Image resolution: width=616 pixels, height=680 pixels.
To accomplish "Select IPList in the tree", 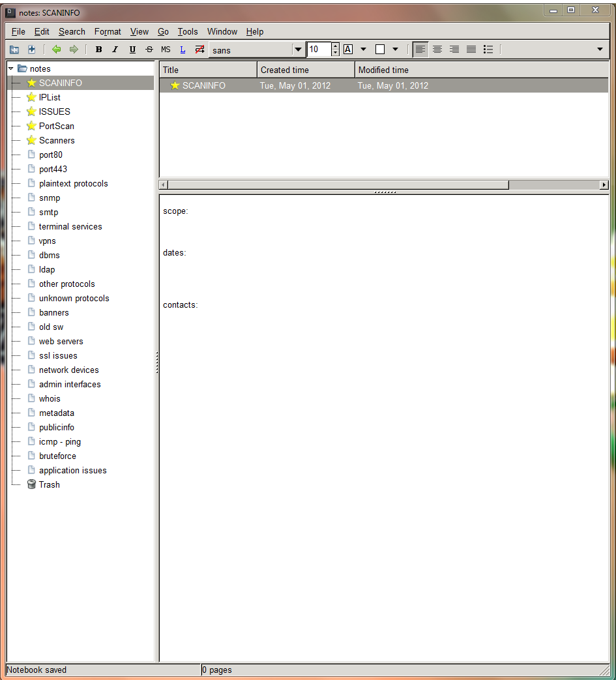I will pos(50,97).
